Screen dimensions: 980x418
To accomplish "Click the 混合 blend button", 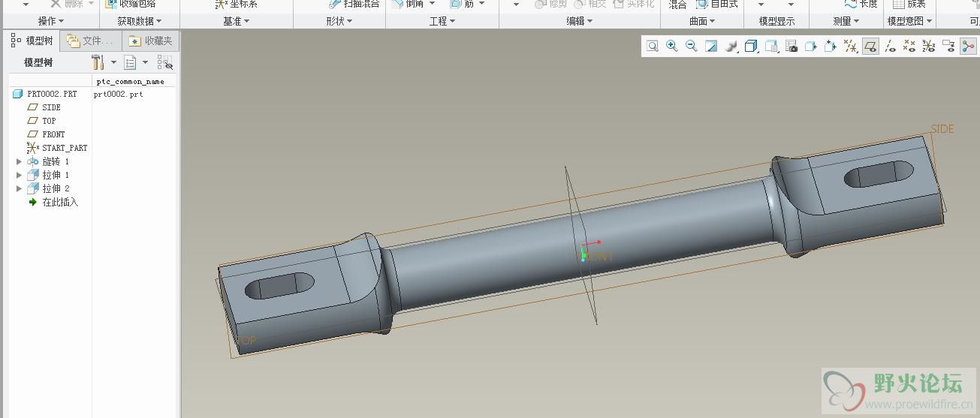I will point(677,4).
